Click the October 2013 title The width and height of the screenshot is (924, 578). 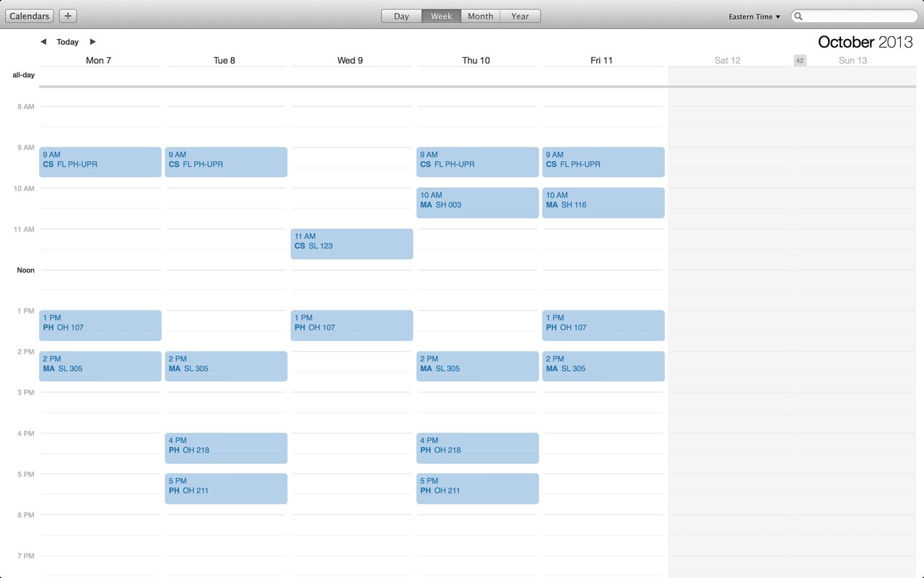click(866, 42)
